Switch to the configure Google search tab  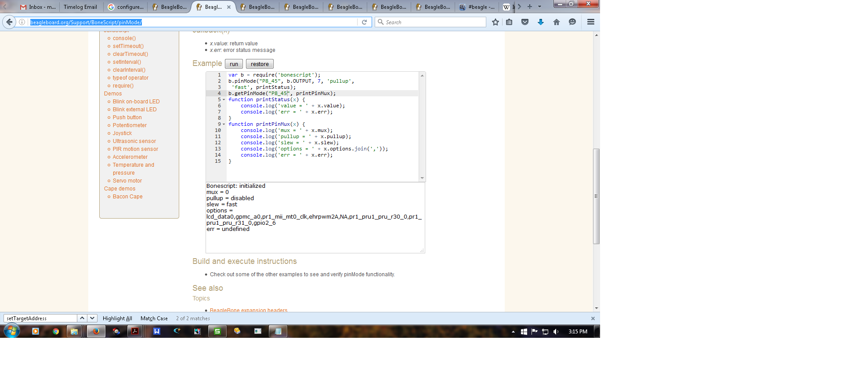(x=126, y=7)
